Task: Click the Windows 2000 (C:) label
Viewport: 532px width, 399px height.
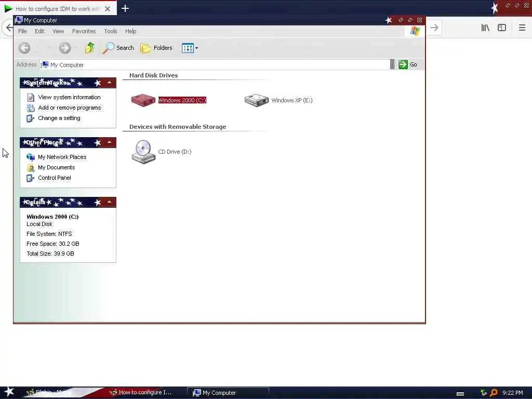Action: tap(182, 100)
